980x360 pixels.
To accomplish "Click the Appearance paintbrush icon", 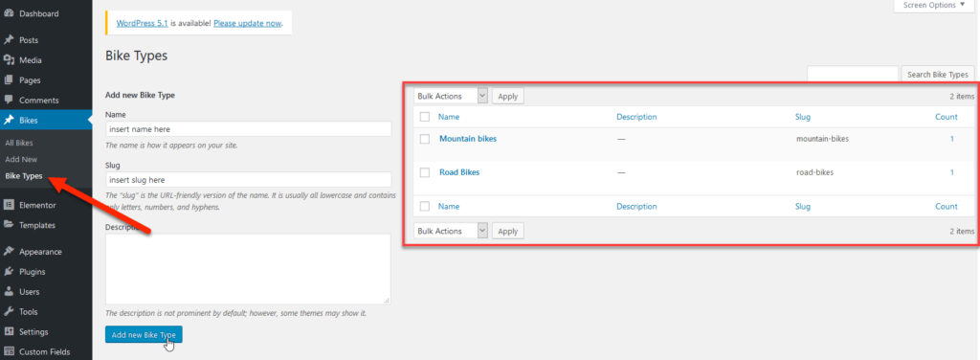I will coord(9,252).
